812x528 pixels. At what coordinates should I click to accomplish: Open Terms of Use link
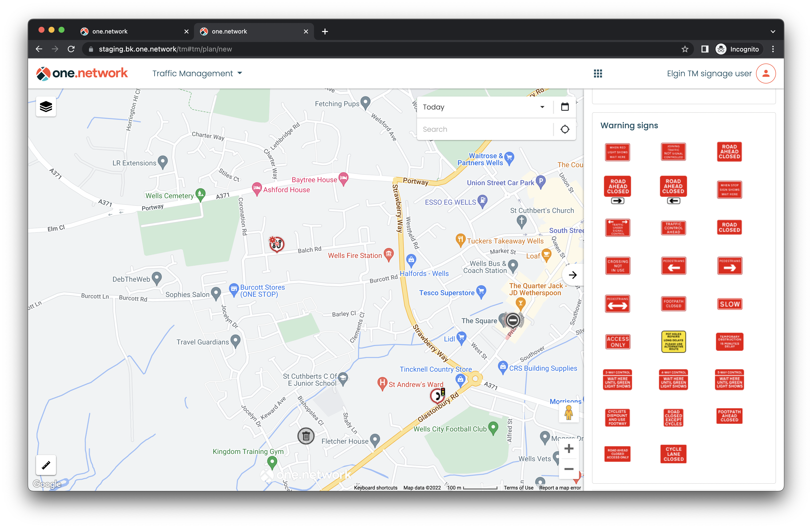(518, 487)
